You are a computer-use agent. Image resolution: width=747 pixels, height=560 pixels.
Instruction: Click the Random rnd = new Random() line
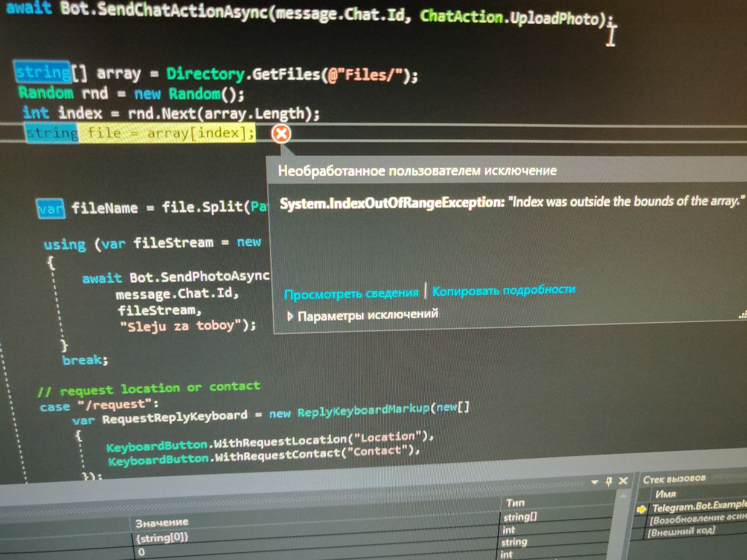131,93
